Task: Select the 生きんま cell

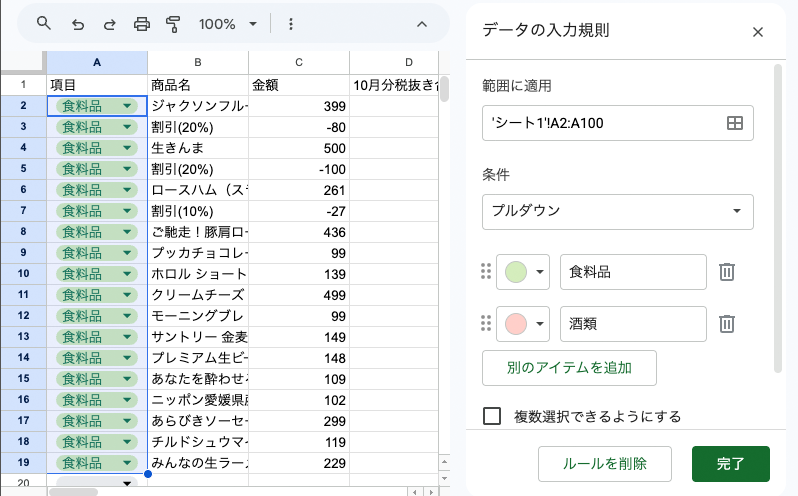Action: 197,148
